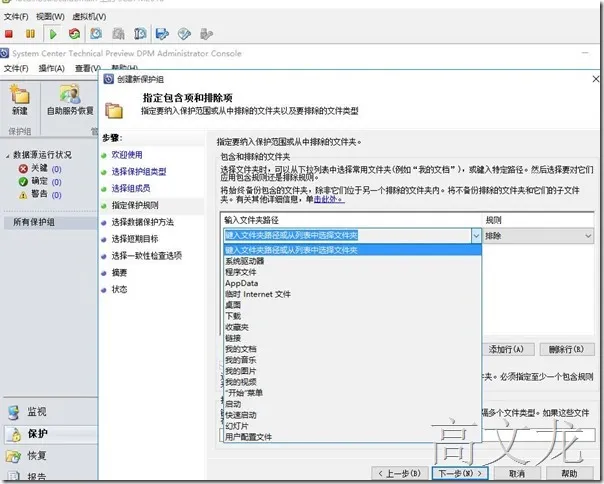Select 所有保护组 in left pane

tap(50, 222)
